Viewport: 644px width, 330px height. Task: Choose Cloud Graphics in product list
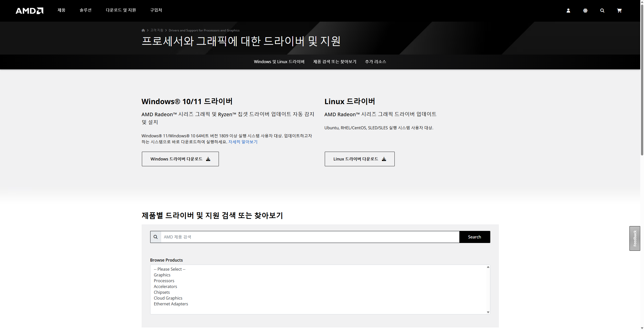(x=168, y=298)
